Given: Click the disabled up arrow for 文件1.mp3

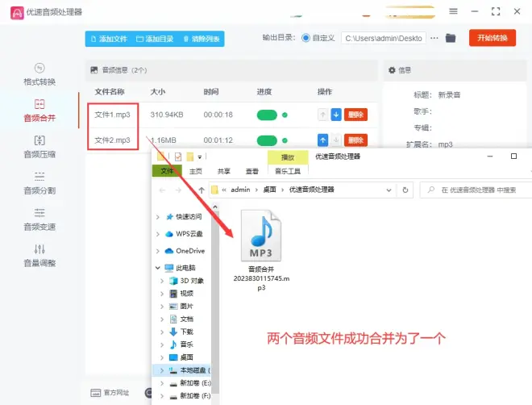Looking at the screenshot, I should 322,115.
